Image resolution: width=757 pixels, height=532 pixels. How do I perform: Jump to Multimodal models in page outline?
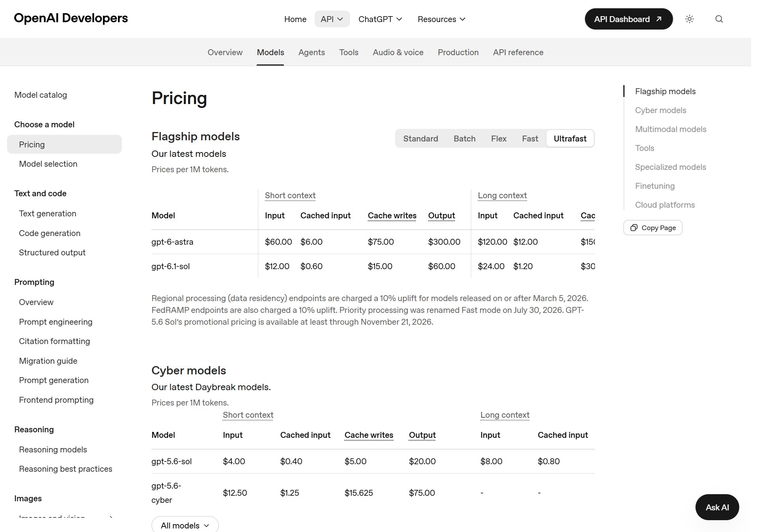click(x=671, y=129)
